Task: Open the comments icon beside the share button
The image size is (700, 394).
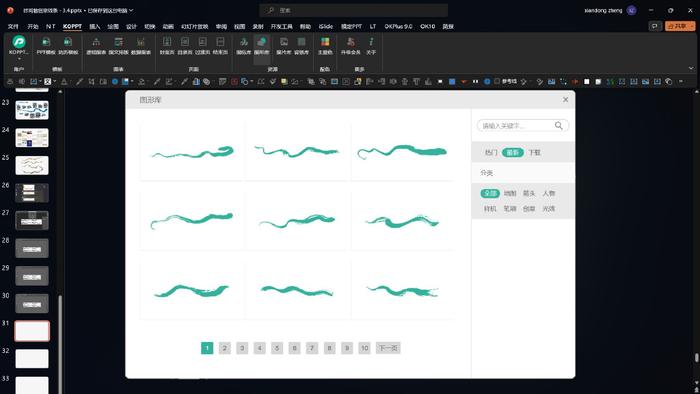Action: pyautogui.click(x=654, y=26)
